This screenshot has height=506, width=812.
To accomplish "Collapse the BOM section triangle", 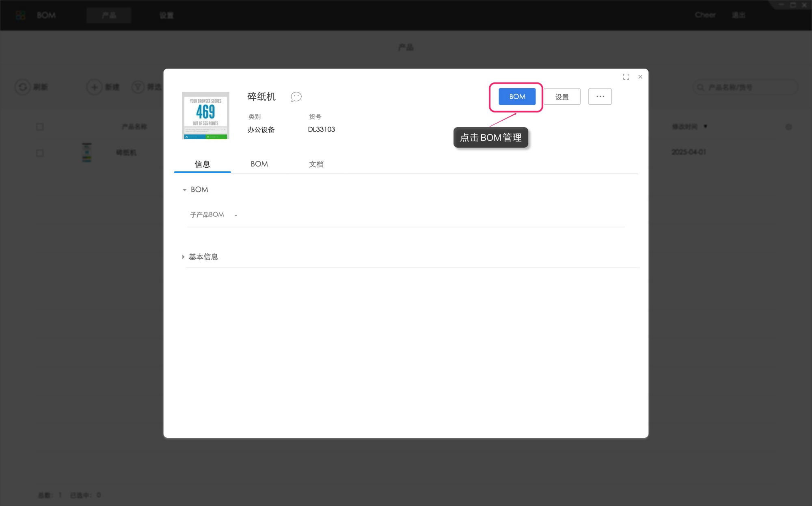I will point(184,190).
